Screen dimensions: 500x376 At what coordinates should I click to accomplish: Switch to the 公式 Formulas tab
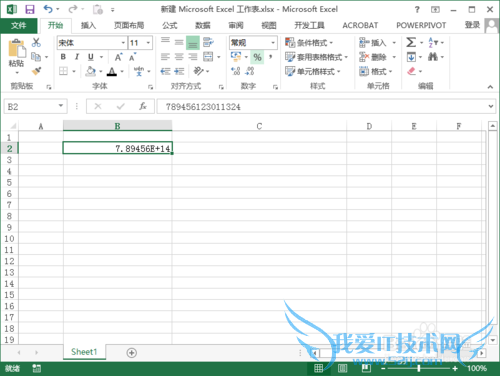pos(170,25)
